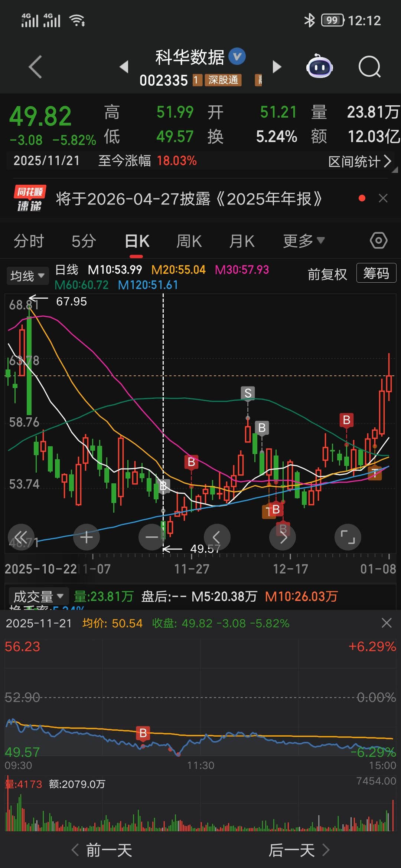The height and width of the screenshot is (868, 401).
Task: Tap the 筹码 chip distribution button
Action: 376,273
